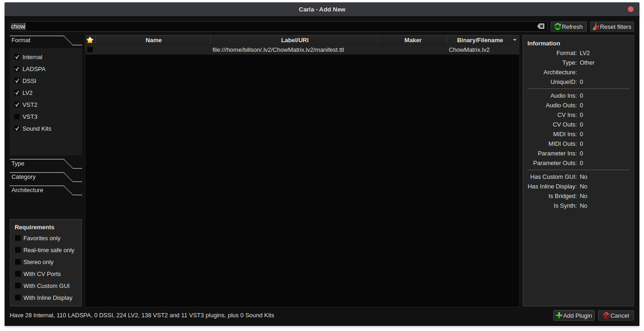Toggle the Internal format checkbox
Viewport: 644px width, 331px height.
tap(17, 57)
